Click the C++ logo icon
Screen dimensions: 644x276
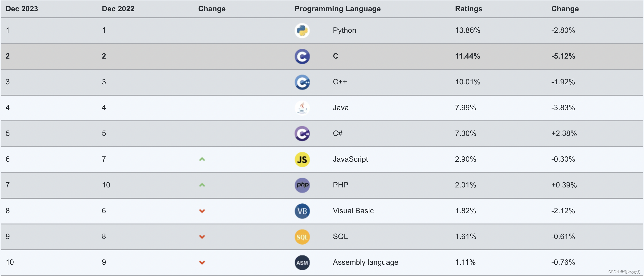[x=302, y=82]
